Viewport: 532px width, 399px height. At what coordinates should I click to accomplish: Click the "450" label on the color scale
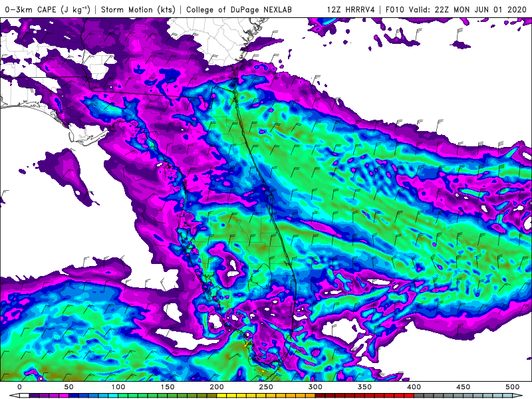click(463, 387)
